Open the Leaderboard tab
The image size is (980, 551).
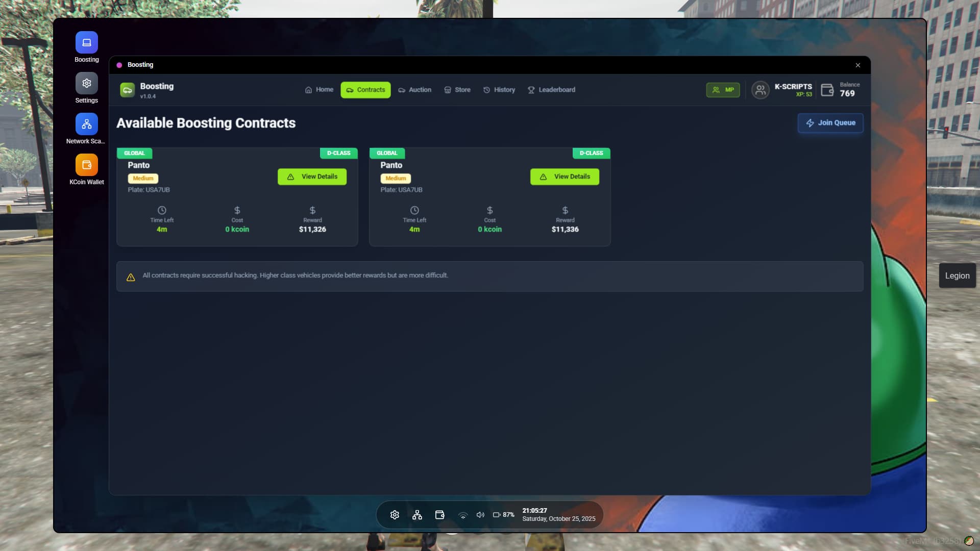tap(551, 90)
